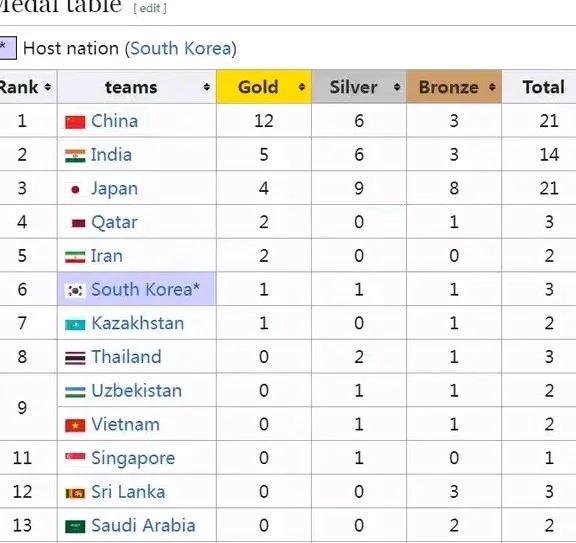This screenshot has height=543, width=576.
Task: Click the Kazakhstan flag icon
Action: point(75,325)
